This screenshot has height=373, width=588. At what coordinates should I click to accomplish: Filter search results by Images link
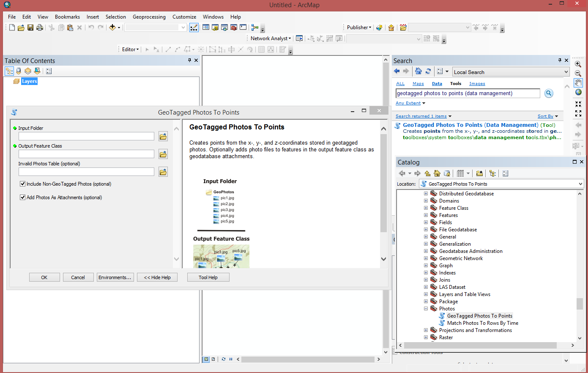click(x=477, y=84)
